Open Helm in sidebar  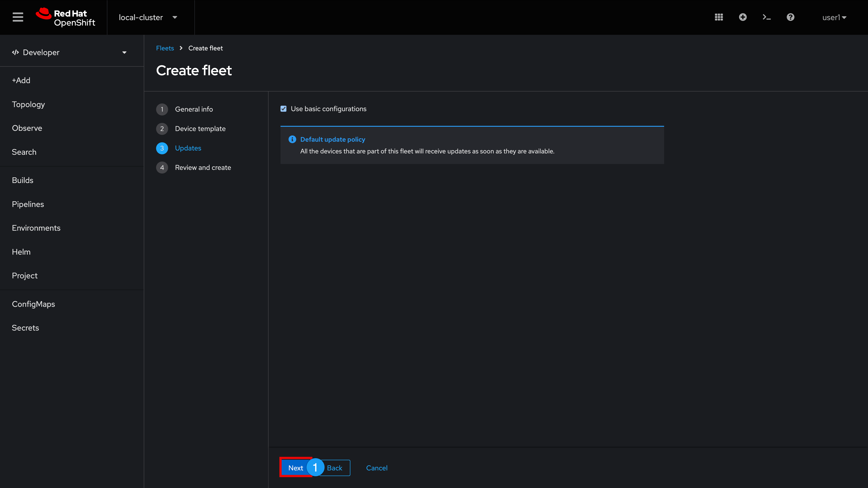(x=21, y=252)
